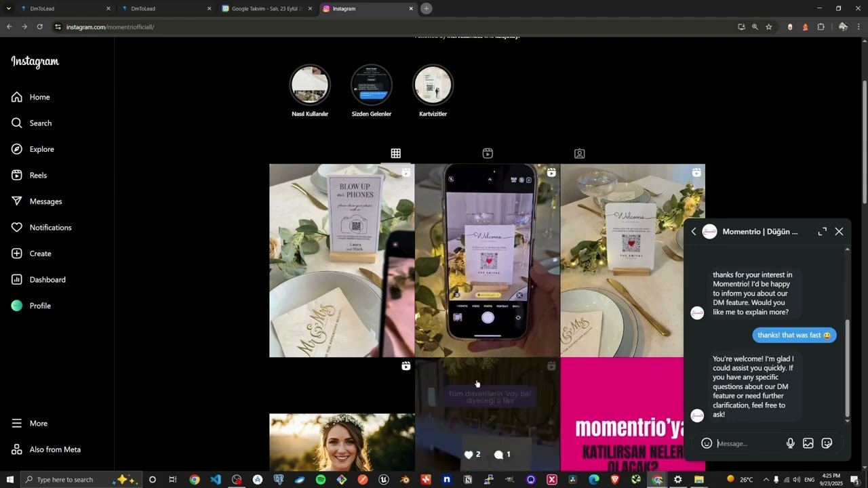The image size is (868, 488).
Task: Record a voice clip in chat
Action: click(x=790, y=443)
